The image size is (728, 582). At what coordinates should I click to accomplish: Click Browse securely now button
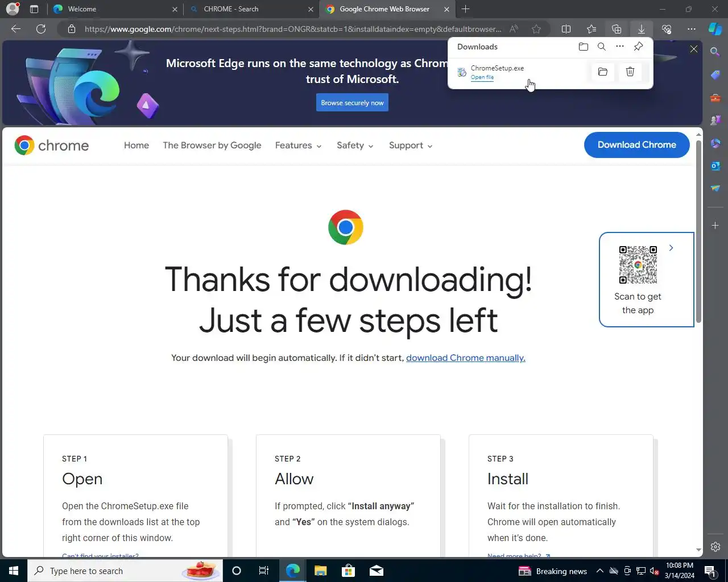pos(352,103)
